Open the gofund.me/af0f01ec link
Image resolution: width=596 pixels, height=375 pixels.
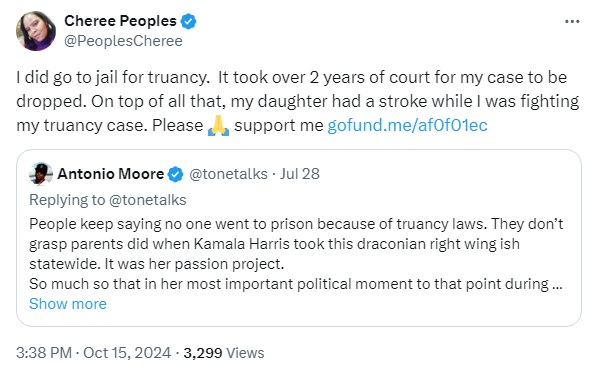pyautogui.click(x=407, y=125)
